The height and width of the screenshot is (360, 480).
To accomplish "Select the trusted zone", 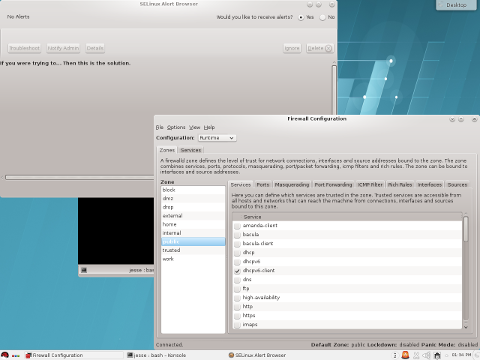I will click(x=193, y=250).
